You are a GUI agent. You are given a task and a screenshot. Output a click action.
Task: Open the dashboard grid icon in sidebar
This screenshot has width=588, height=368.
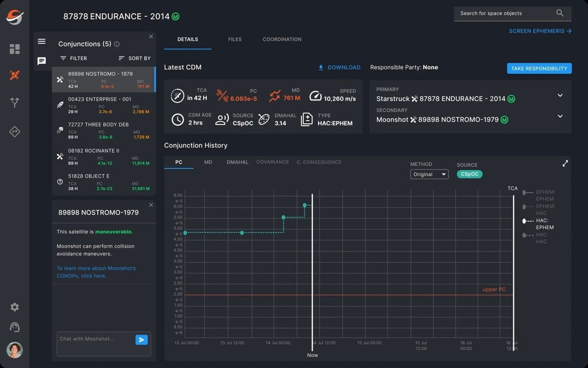coord(15,49)
